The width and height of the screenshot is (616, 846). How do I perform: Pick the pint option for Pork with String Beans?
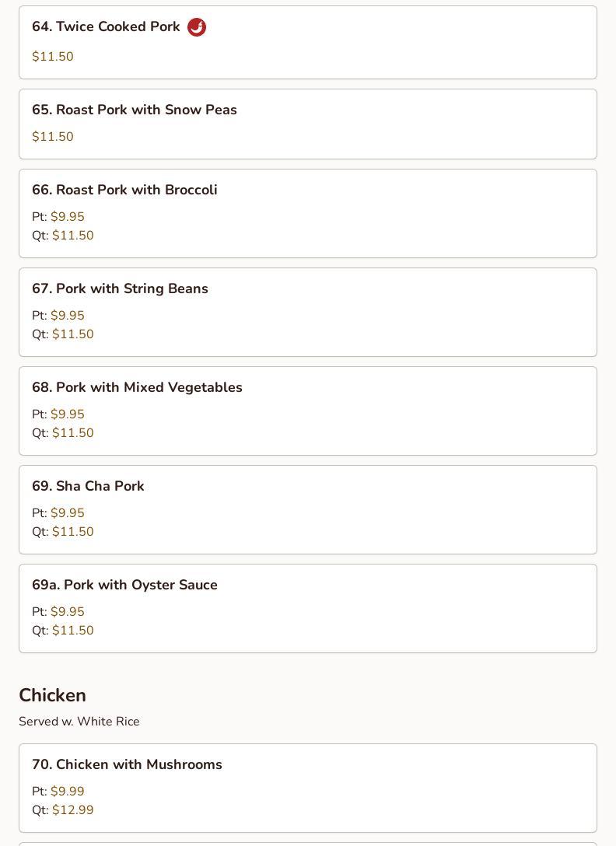[67, 316]
